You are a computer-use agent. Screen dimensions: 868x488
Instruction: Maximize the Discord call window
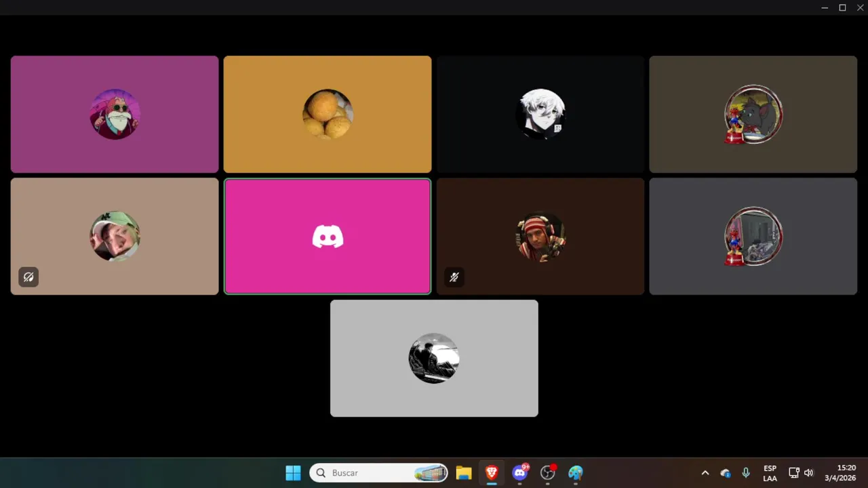point(842,7)
